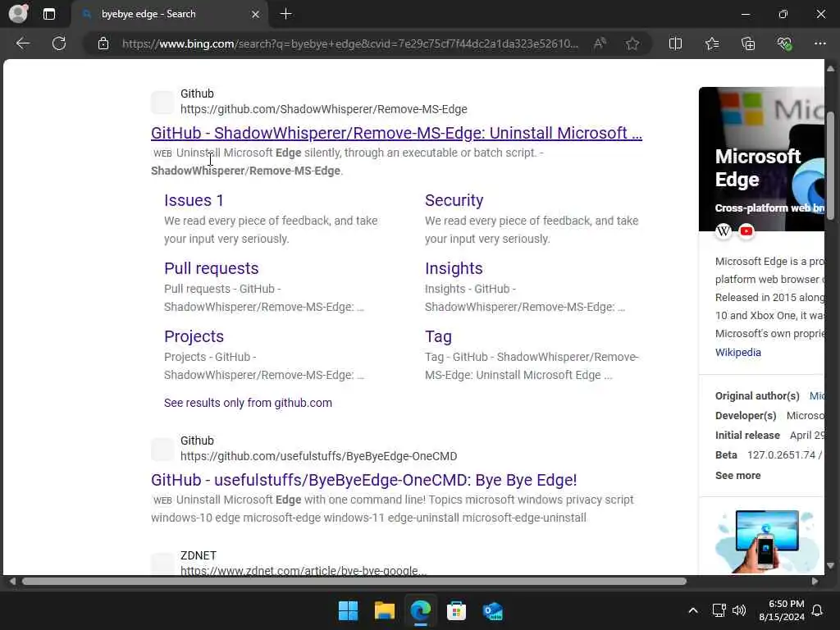
Task: Open network status tray icon
Action: (719, 610)
